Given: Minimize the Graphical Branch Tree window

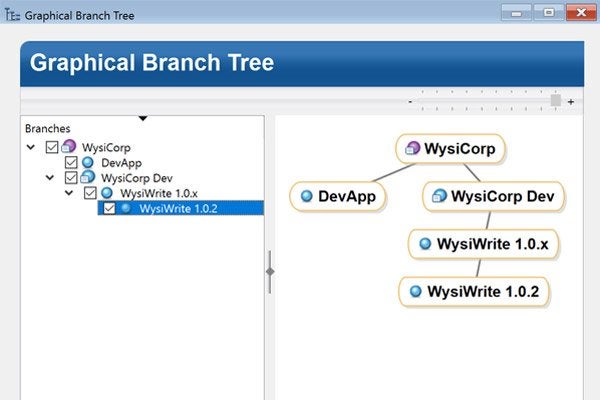Looking at the screenshot, I should 516,13.
